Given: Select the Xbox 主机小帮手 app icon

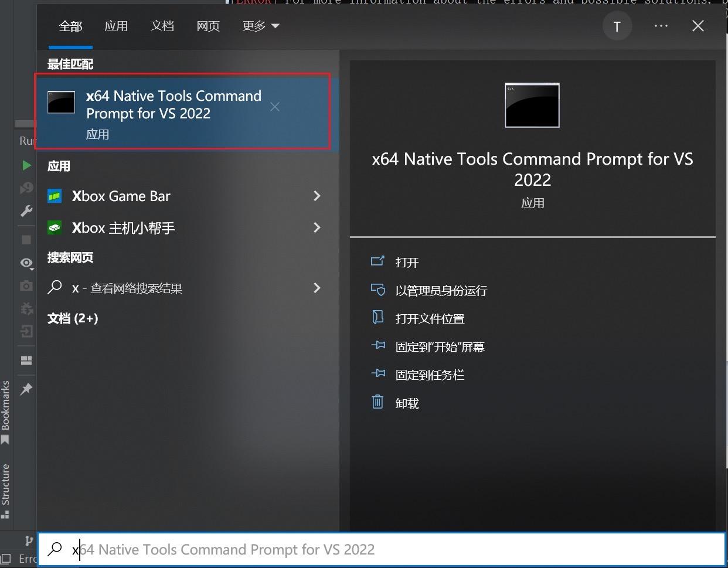Looking at the screenshot, I should pyautogui.click(x=56, y=228).
